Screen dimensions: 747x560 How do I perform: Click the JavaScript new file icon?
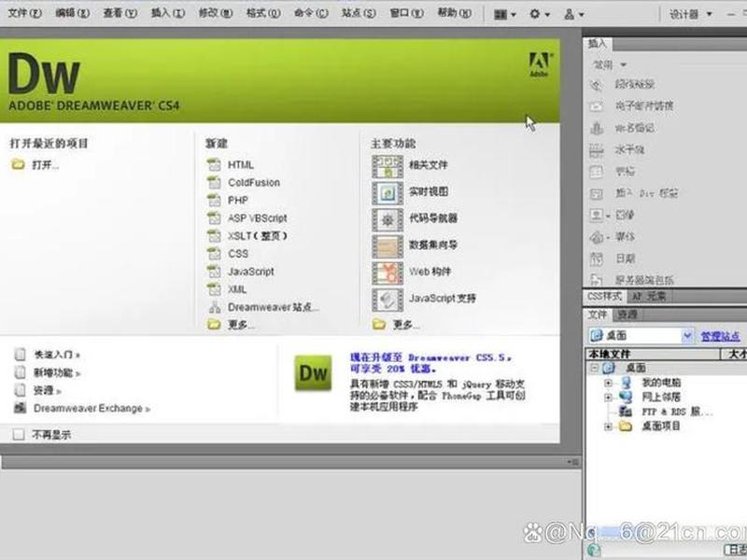[x=214, y=272]
